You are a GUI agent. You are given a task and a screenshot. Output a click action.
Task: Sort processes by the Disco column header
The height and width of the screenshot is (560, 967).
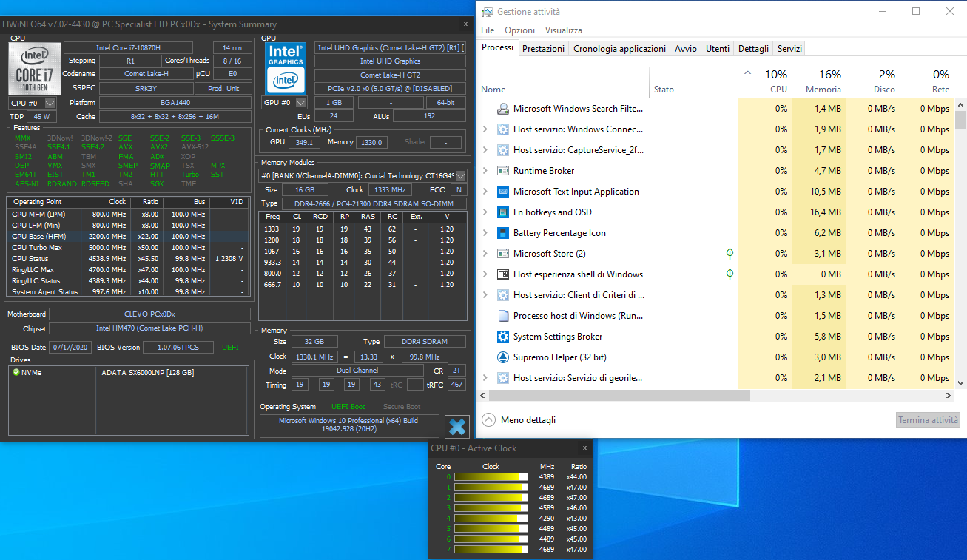(x=873, y=83)
